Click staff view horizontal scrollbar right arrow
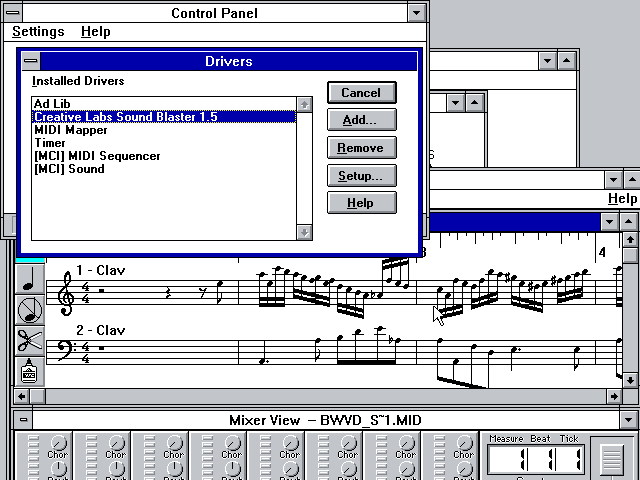Viewport: 640px width, 480px height. coord(614,396)
